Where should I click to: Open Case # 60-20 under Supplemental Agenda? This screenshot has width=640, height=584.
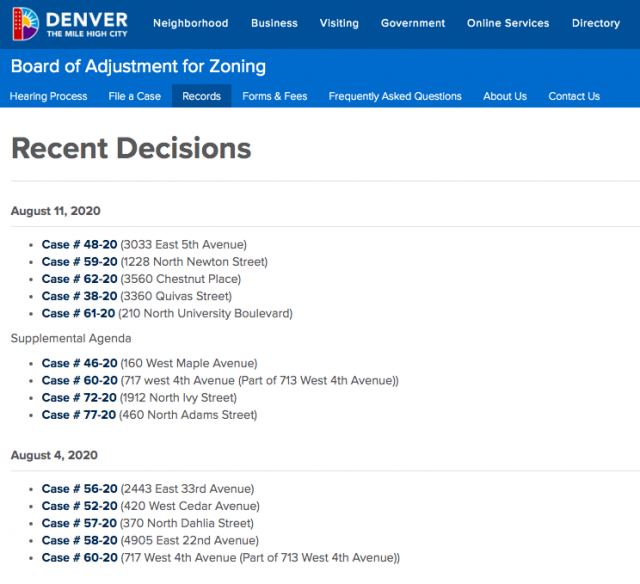[80, 380]
